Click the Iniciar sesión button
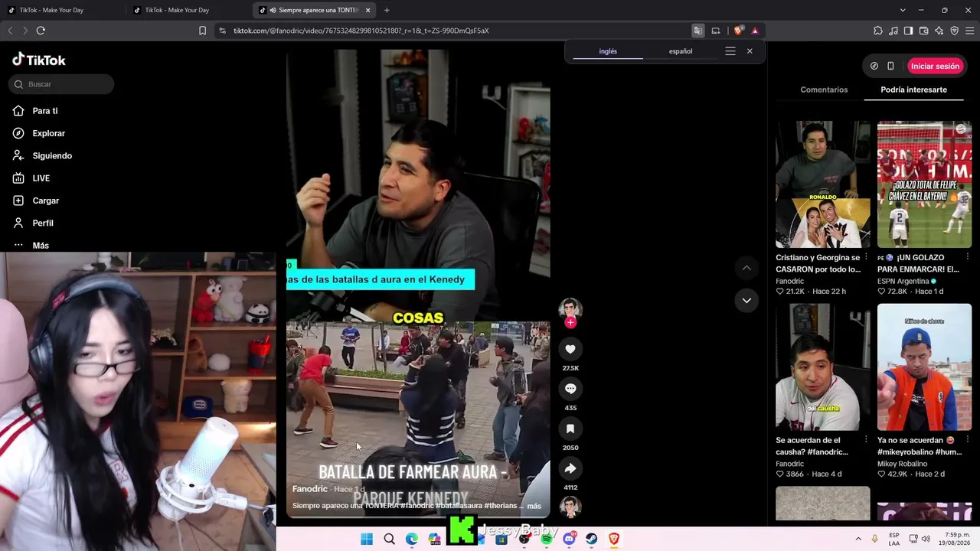Viewport: 980px width, 551px height. pyautogui.click(x=935, y=66)
